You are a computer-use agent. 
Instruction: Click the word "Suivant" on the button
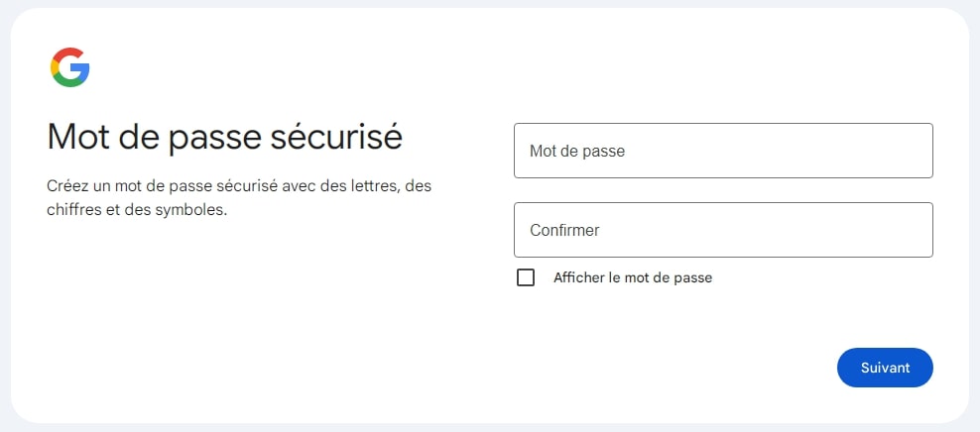point(885,368)
